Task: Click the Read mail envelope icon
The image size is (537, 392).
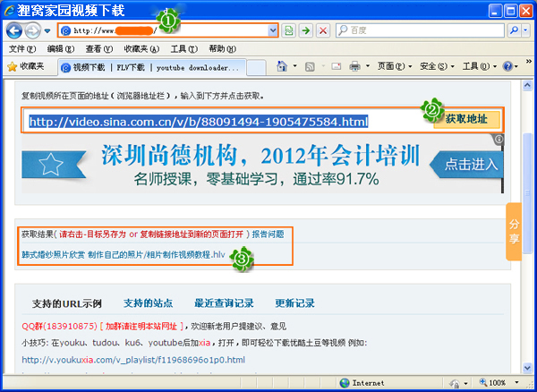Action: click(336, 66)
